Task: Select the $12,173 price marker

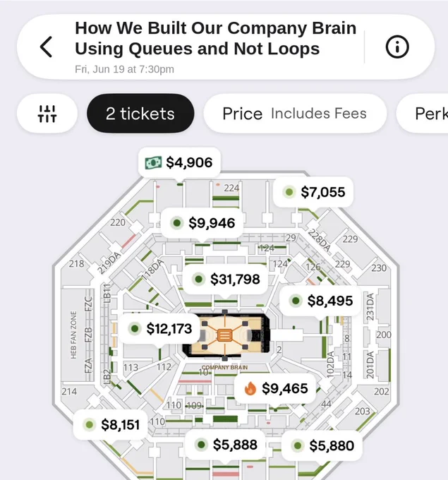Action: (x=159, y=328)
